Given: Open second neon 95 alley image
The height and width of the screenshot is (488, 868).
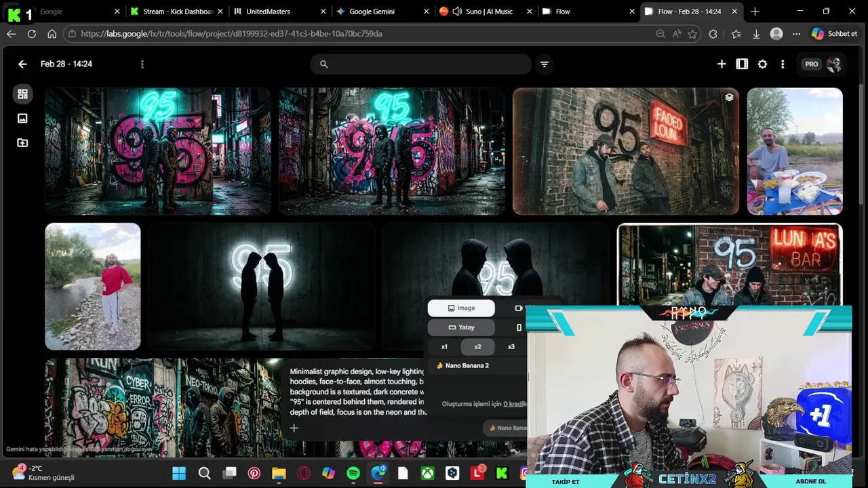Looking at the screenshot, I should pos(391,151).
